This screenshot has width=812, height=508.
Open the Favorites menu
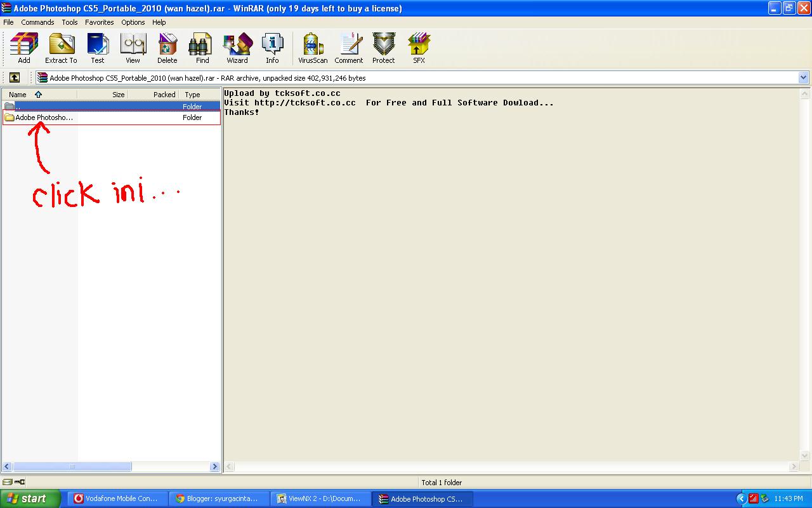(x=100, y=22)
